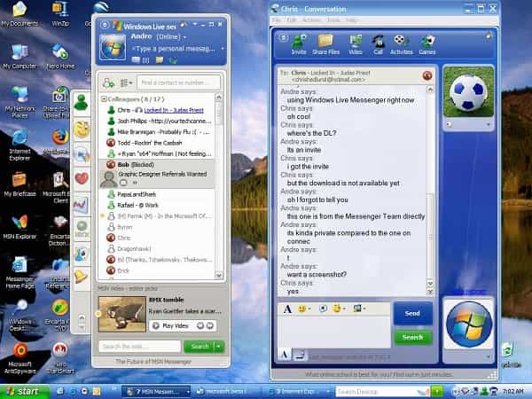Open the Actions menu in conversation window
The image size is (532, 399).
[x=311, y=20]
